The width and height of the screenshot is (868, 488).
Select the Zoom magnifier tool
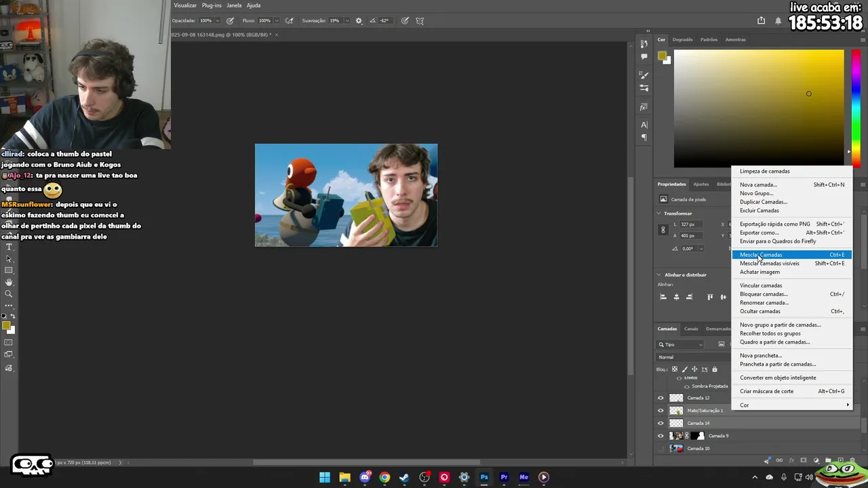tap(9, 293)
